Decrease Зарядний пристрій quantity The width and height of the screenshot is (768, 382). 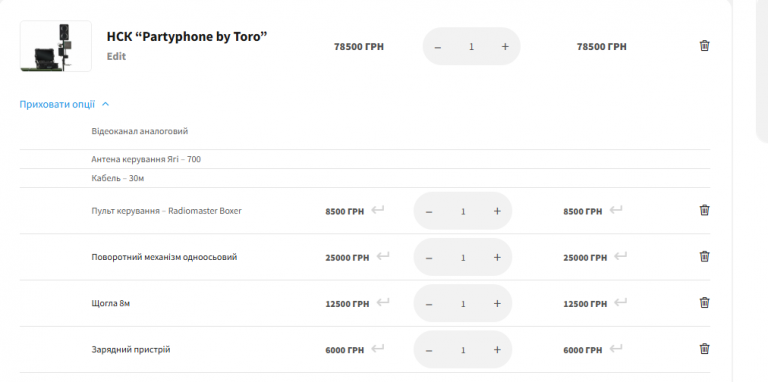coord(429,351)
